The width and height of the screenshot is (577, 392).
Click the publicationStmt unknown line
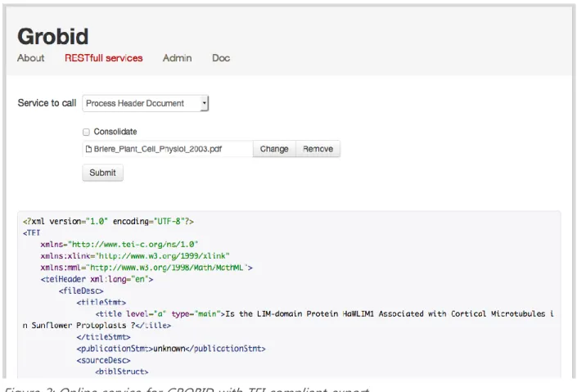(171, 349)
